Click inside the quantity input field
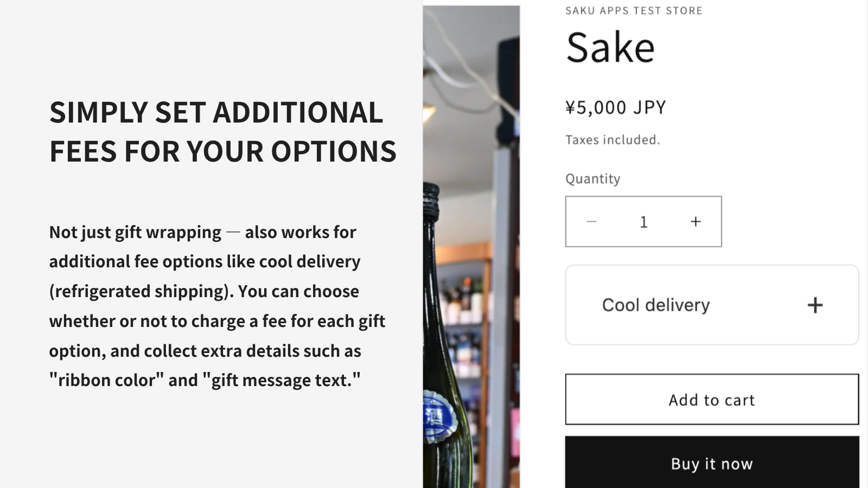Image resolution: width=868 pixels, height=488 pixels. [643, 221]
